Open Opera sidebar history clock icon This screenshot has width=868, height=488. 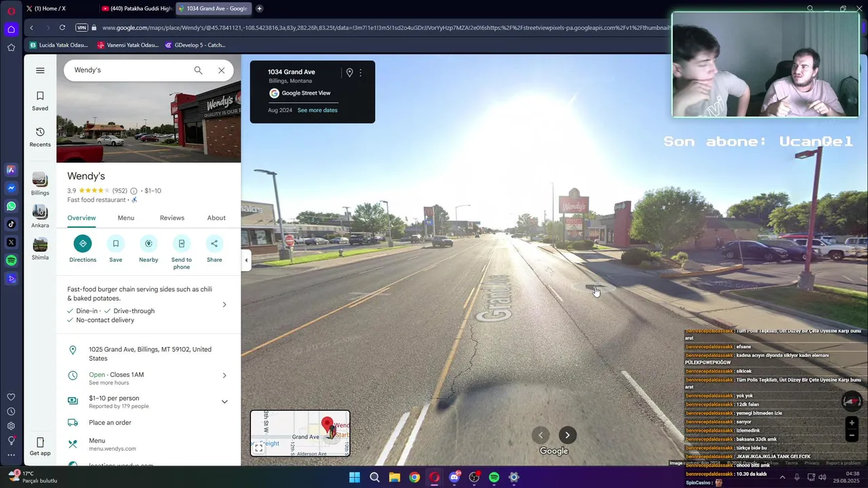coord(11,411)
